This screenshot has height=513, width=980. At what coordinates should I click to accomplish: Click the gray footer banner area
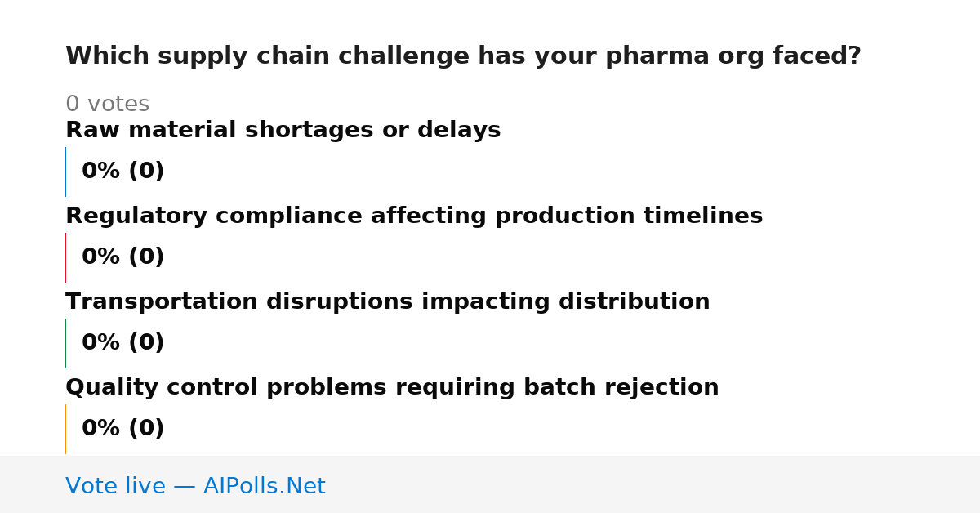click(490, 484)
